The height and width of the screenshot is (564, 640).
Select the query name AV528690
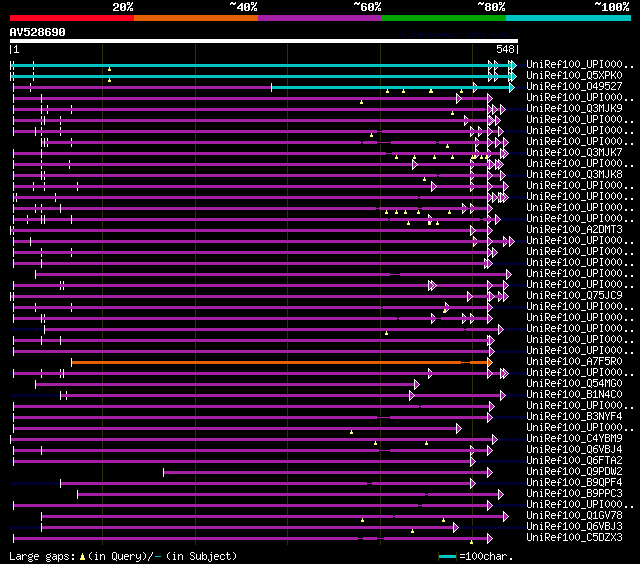click(38, 32)
